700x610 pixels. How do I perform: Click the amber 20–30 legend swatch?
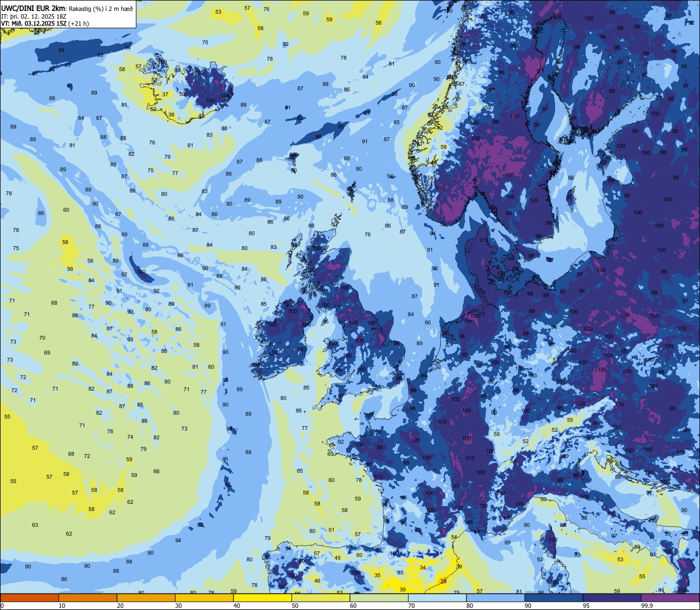pyautogui.click(x=146, y=597)
